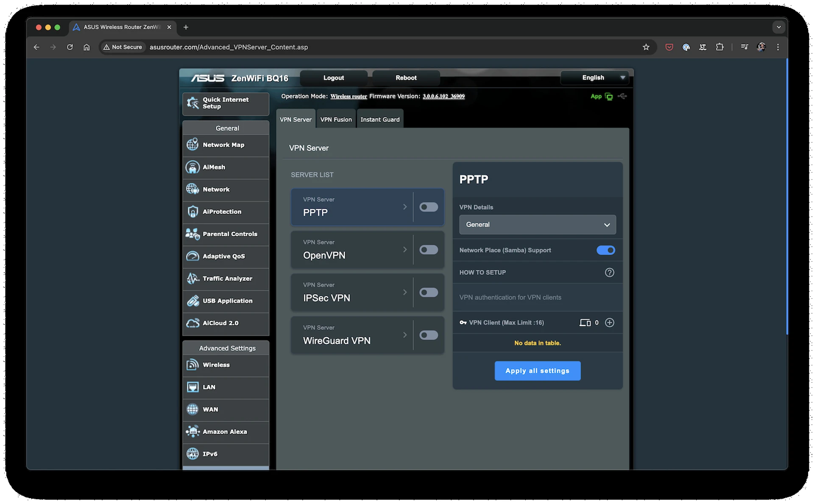Click the HOW TO SETUP row label
Screen dimensions: 814x504
482,273
